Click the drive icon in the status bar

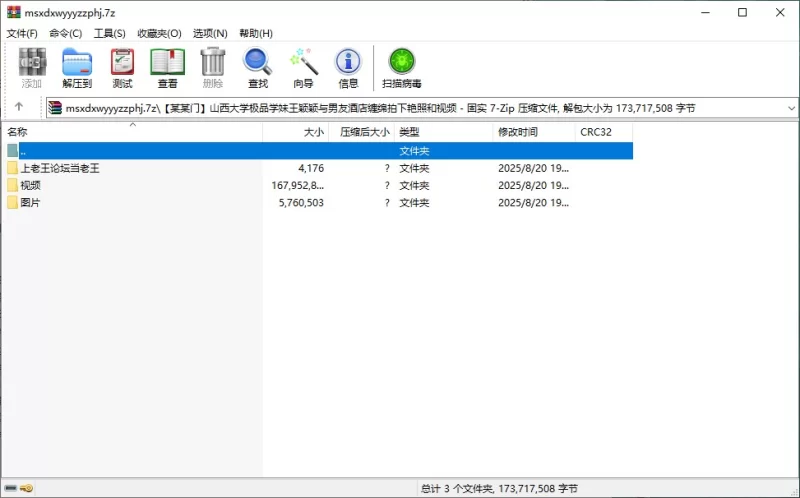[x=11, y=488]
